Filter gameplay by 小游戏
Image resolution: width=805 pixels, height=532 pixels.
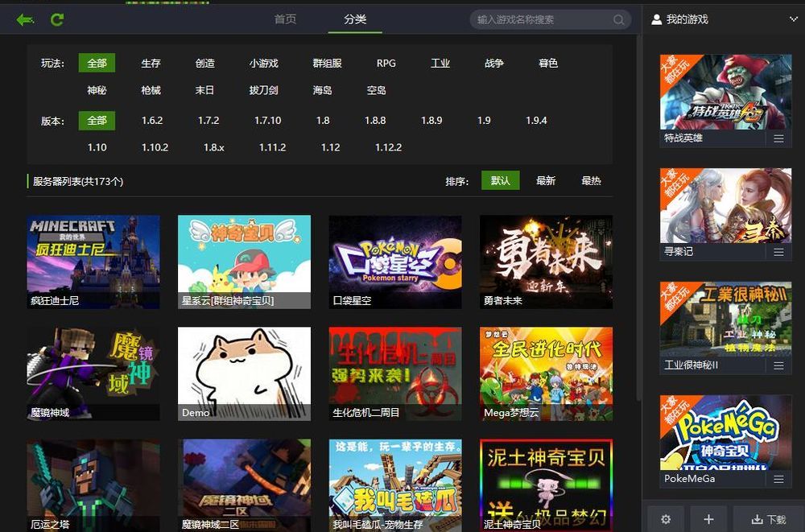tap(264, 63)
